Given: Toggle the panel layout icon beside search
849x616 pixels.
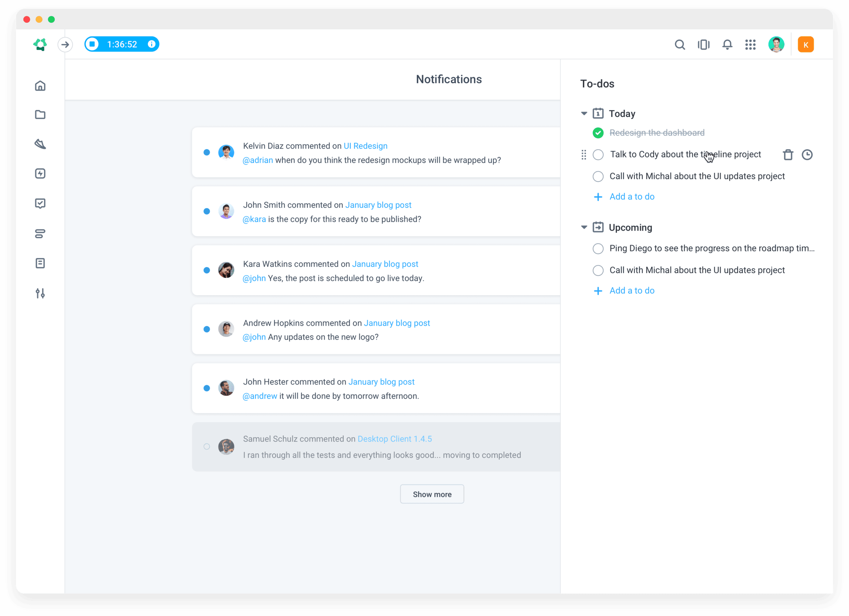Looking at the screenshot, I should (703, 45).
